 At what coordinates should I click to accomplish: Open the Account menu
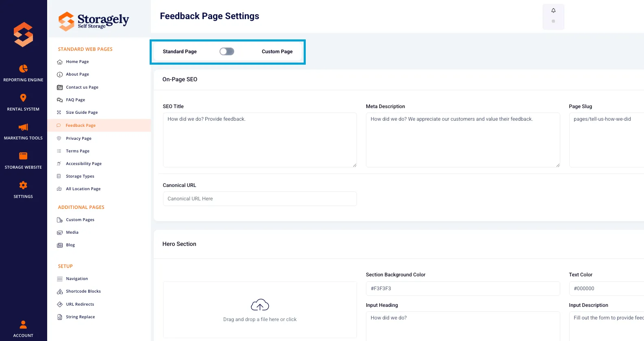tap(23, 329)
